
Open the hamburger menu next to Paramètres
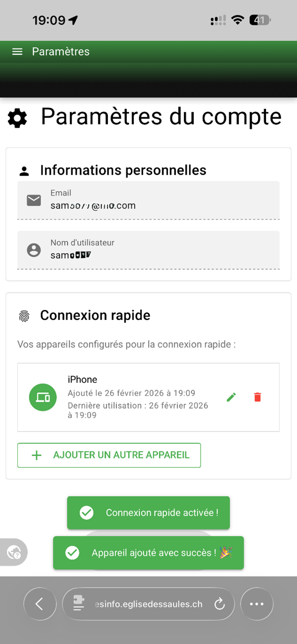(17, 52)
